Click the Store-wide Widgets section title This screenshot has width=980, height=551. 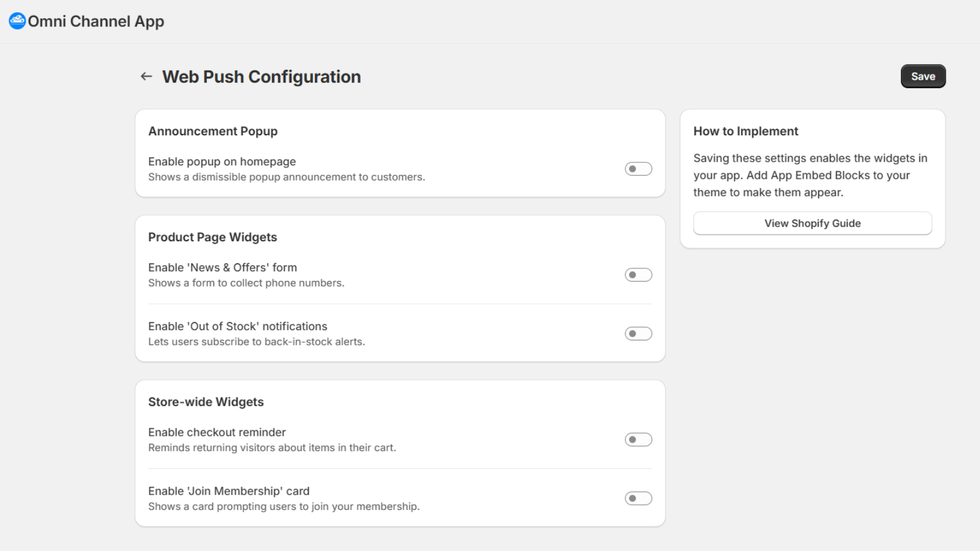coord(206,402)
